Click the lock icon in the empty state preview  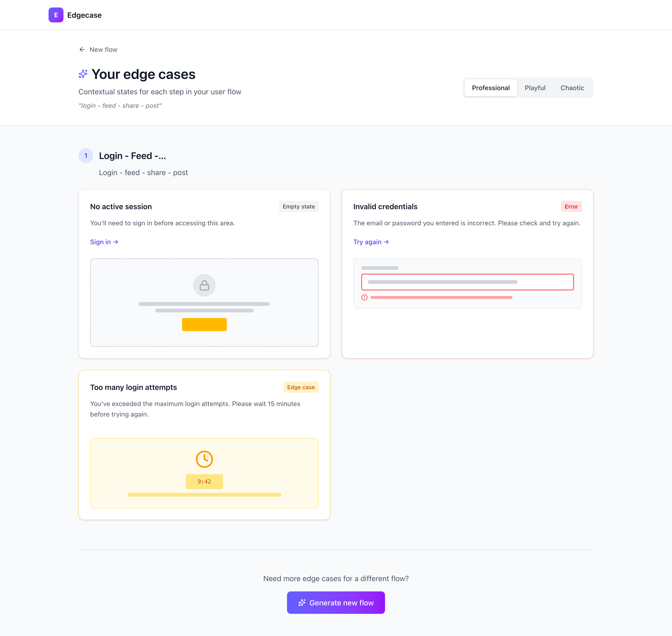[204, 286]
